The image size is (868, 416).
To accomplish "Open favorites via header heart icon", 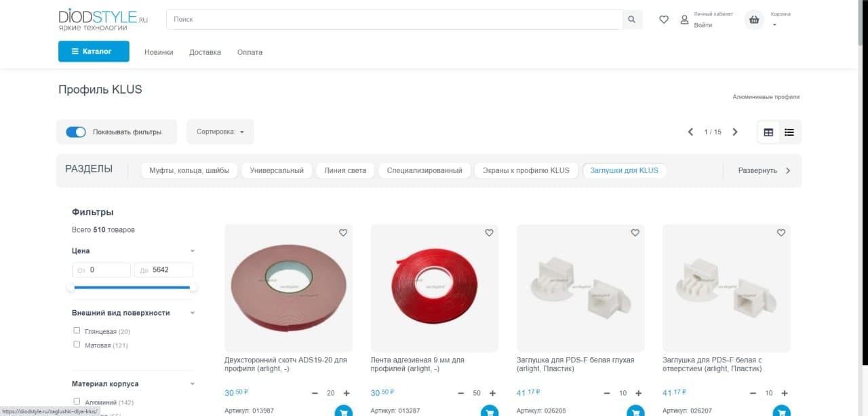I will [664, 20].
